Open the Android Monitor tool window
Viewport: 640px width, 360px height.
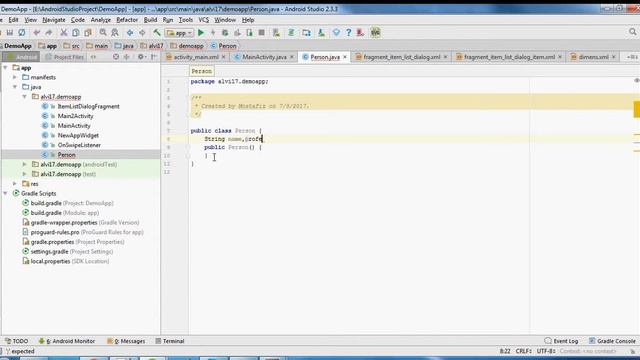[x=67, y=341]
